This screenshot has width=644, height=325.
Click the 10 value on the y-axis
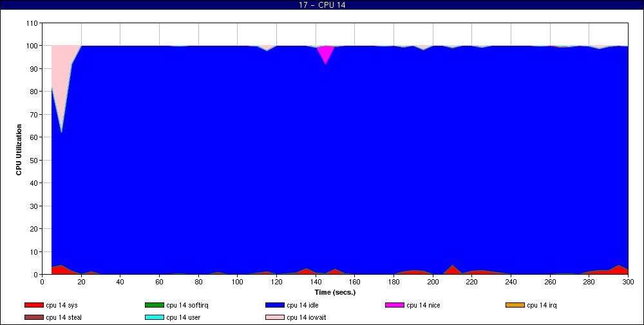tap(35, 251)
